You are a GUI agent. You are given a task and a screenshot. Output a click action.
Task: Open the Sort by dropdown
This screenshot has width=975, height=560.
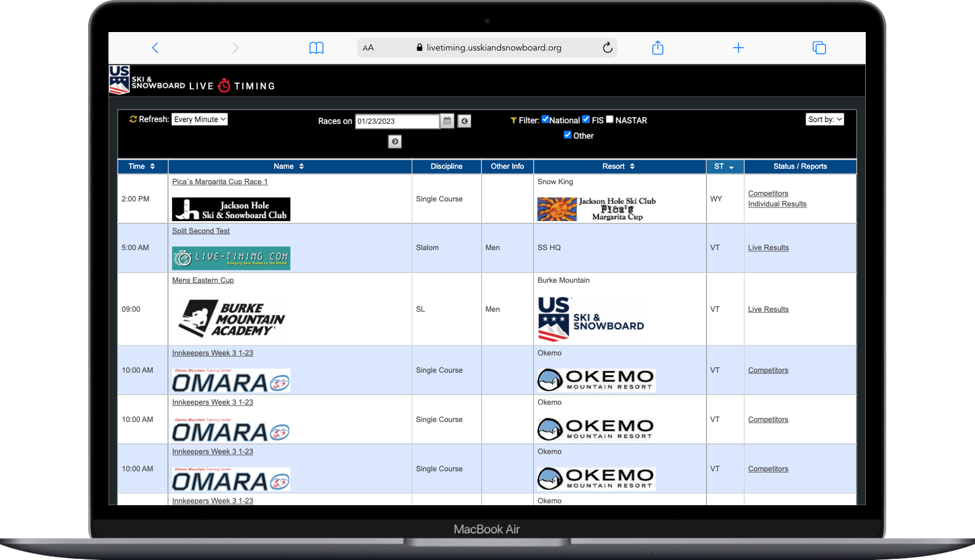(825, 120)
